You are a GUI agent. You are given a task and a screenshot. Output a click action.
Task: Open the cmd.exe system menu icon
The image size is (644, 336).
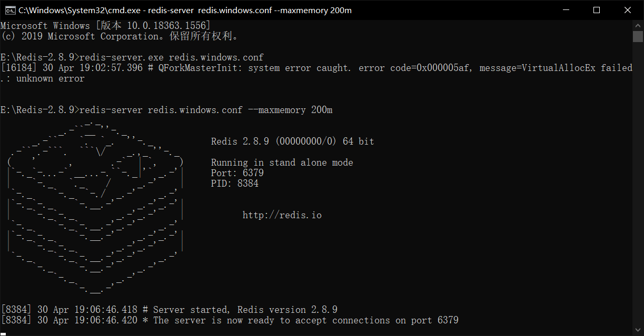tap(9, 10)
